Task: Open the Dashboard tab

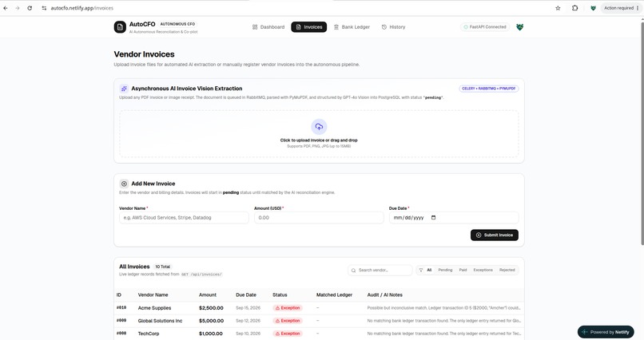Action: click(268, 27)
